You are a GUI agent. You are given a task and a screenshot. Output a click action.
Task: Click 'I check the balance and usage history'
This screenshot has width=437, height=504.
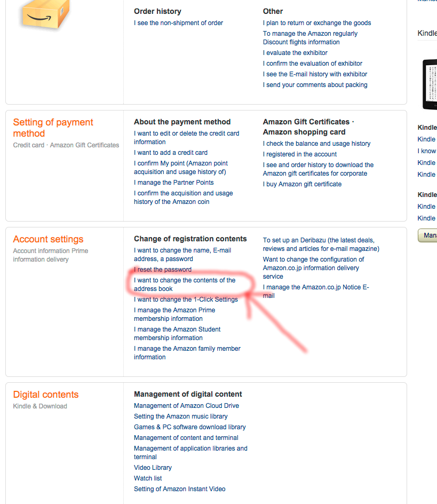pyautogui.click(x=316, y=144)
